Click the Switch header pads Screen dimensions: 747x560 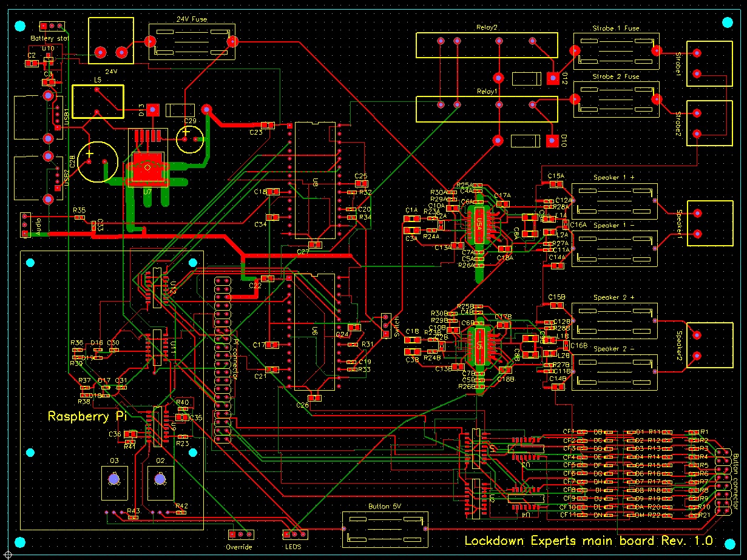coord(385,326)
